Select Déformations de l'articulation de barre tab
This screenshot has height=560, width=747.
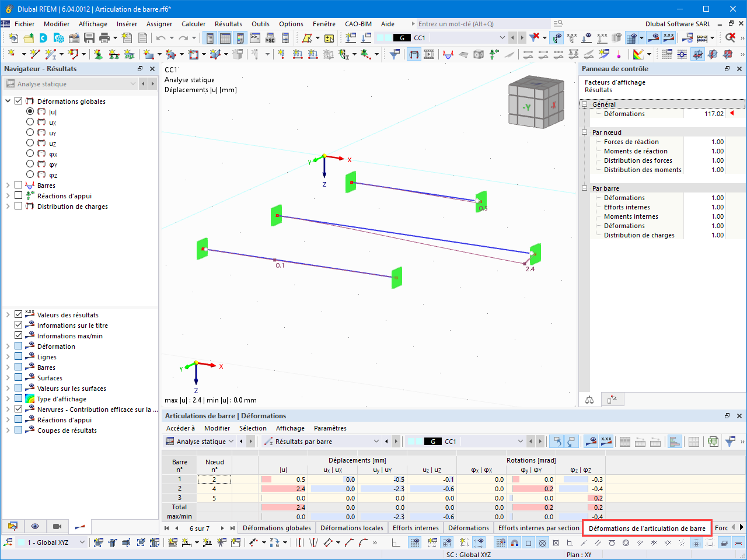[x=647, y=528]
